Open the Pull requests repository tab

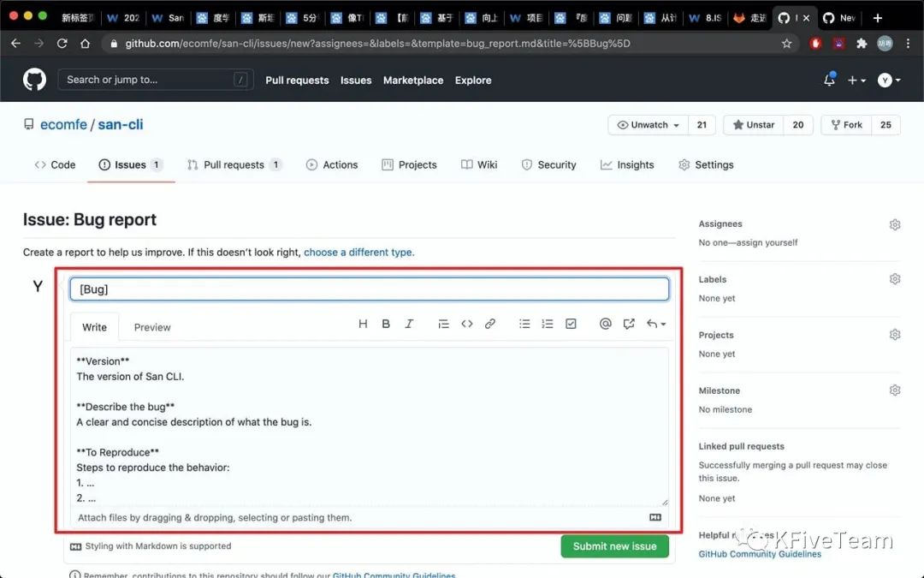234,165
